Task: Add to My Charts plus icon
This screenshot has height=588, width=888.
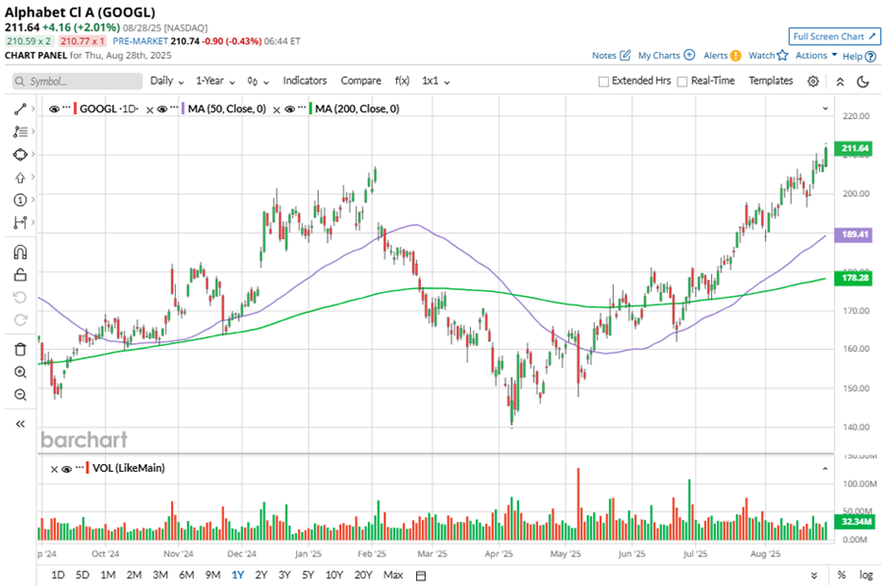Action: pyautogui.click(x=689, y=55)
